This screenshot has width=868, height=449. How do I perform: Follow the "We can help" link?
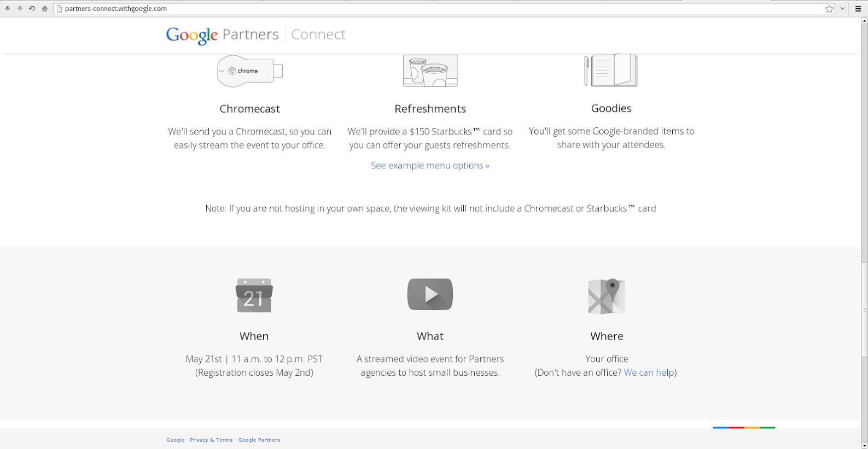pos(649,372)
